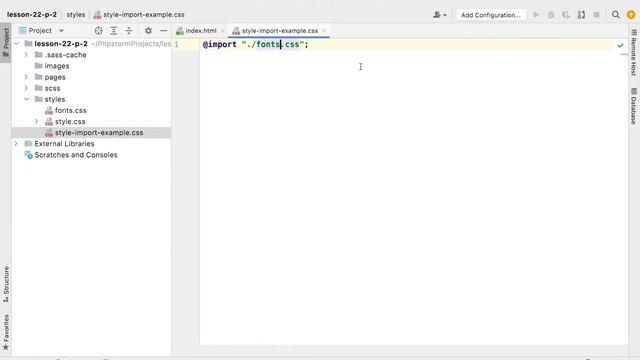The image size is (640, 360).
Task: Click line number 1 in gutter
Action: point(177,44)
